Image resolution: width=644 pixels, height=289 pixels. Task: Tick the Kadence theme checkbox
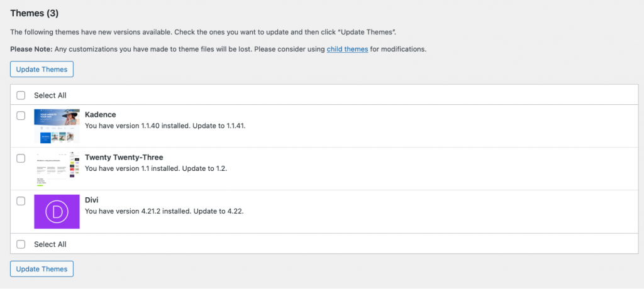pos(21,116)
